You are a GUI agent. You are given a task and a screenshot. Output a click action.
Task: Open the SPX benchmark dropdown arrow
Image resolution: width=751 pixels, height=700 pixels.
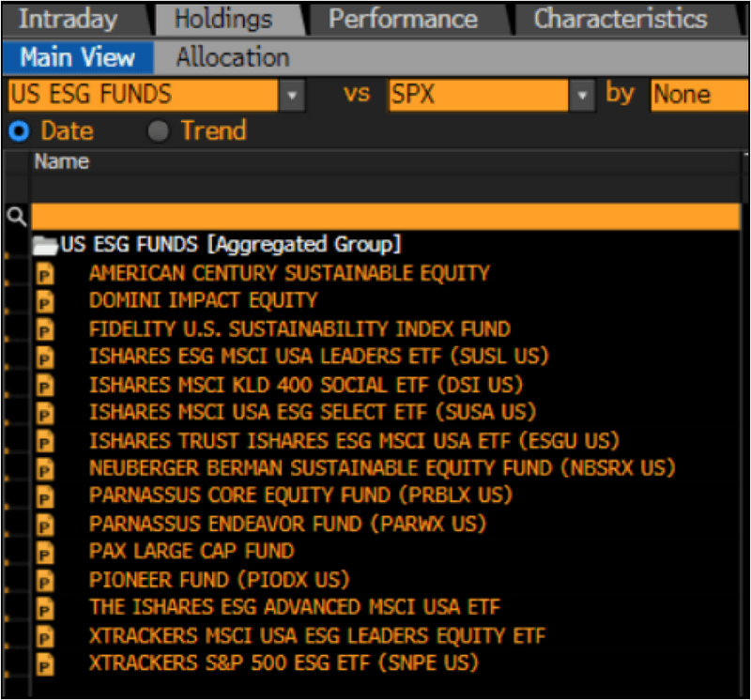point(582,95)
